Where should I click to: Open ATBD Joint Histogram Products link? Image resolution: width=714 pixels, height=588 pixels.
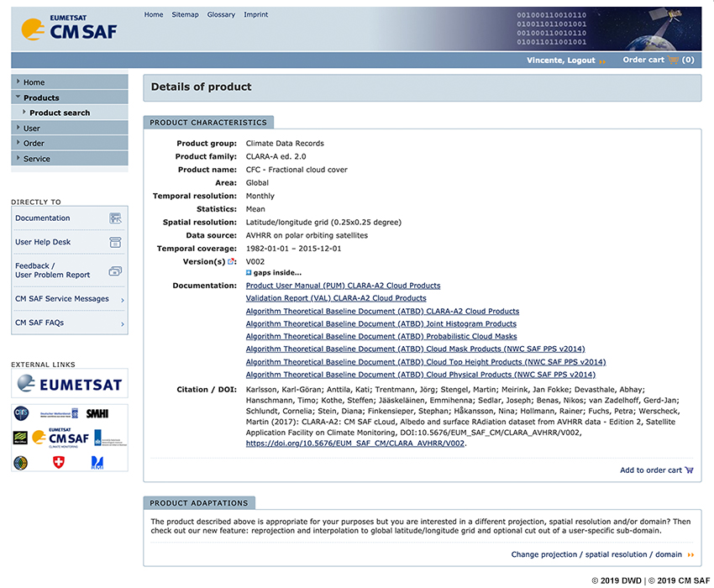[381, 324]
